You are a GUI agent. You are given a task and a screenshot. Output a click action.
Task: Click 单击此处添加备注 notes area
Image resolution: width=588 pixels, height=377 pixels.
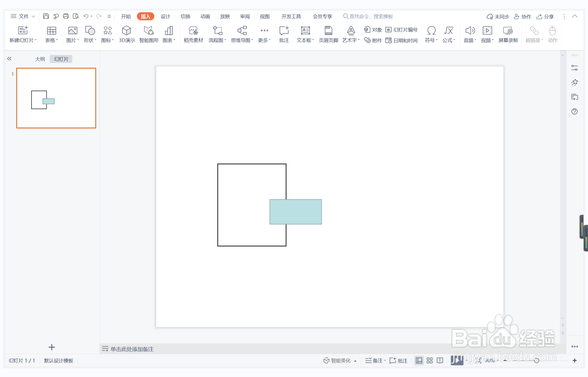pos(132,349)
